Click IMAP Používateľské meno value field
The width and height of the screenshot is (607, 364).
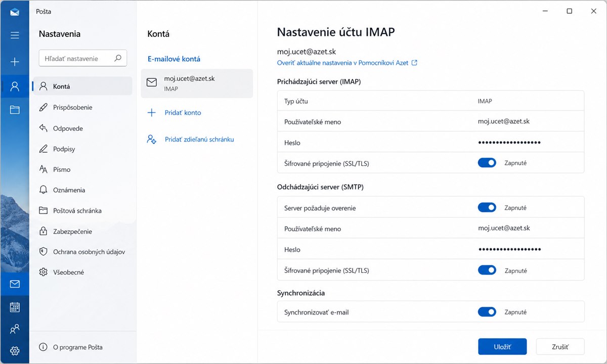pyautogui.click(x=504, y=121)
